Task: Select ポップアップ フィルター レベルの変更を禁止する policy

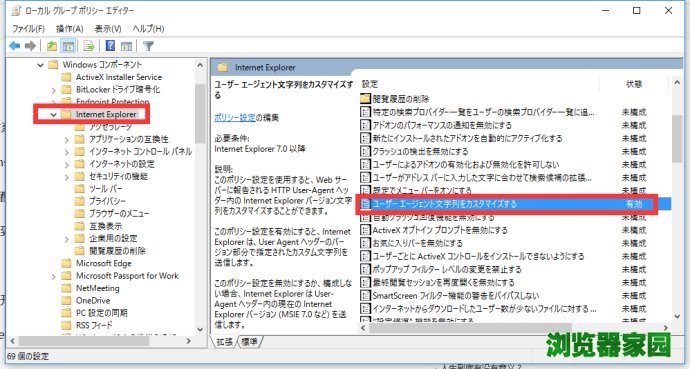Action: (447, 269)
